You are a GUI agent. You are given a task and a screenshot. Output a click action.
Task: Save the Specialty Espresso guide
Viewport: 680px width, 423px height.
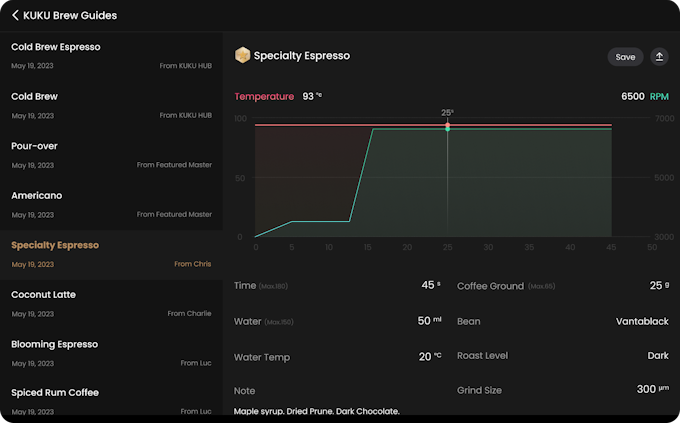click(x=625, y=57)
